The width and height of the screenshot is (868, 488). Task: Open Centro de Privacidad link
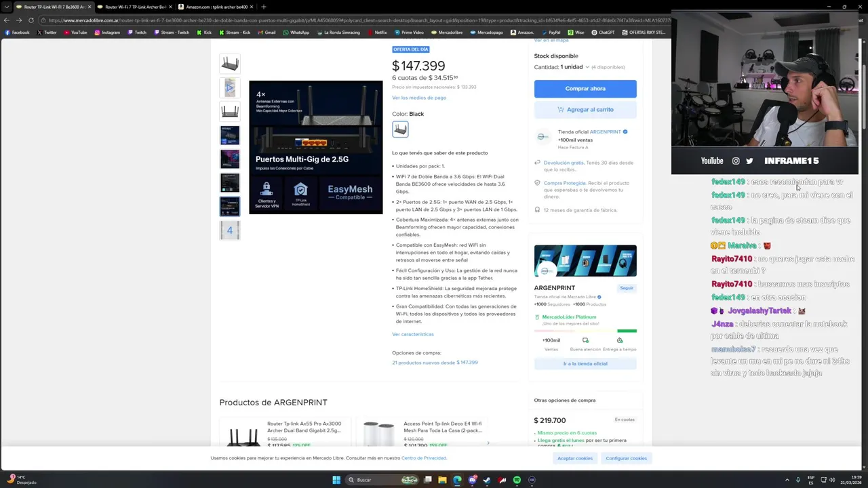(424, 458)
